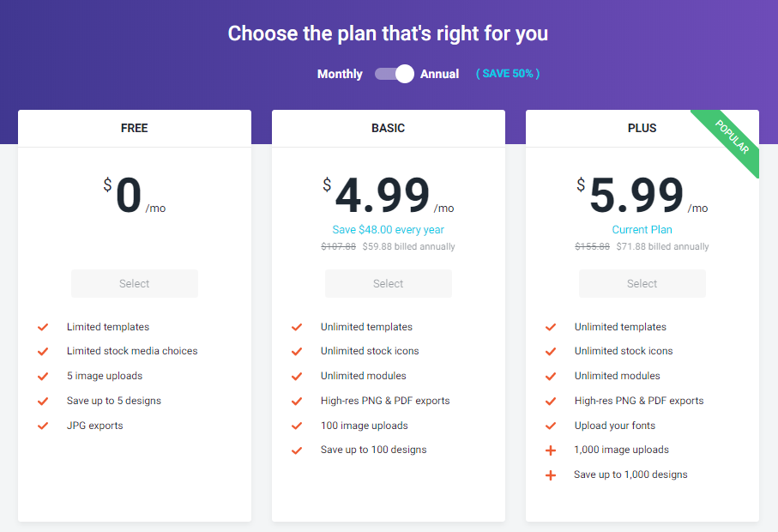Click the Current Plan label under Plus
The height and width of the screenshot is (532, 778).
coord(642,230)
